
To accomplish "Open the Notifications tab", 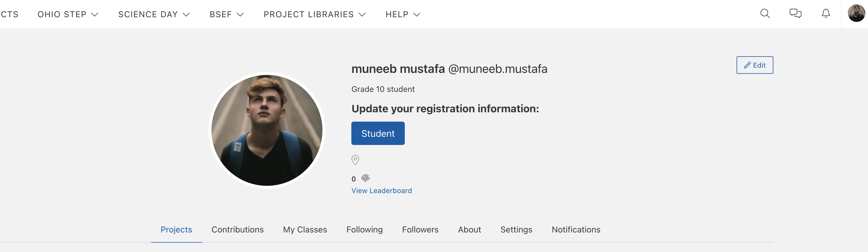I will coord(576,230).
